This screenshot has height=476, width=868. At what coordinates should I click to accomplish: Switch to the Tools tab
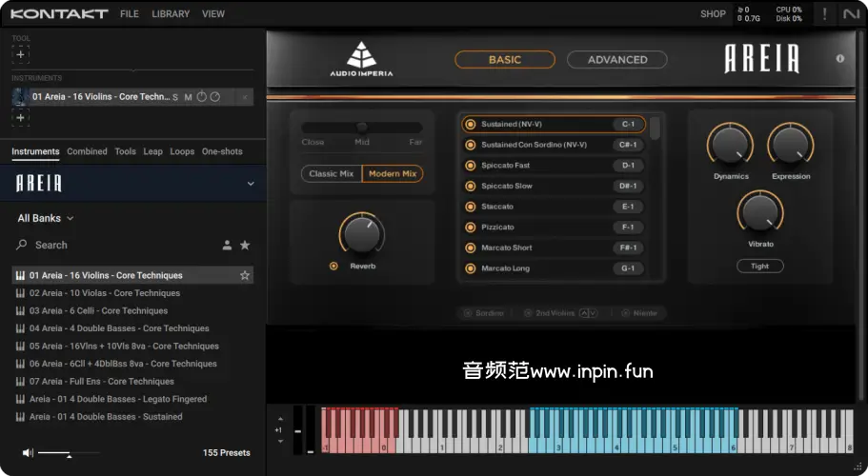[125, 151]
